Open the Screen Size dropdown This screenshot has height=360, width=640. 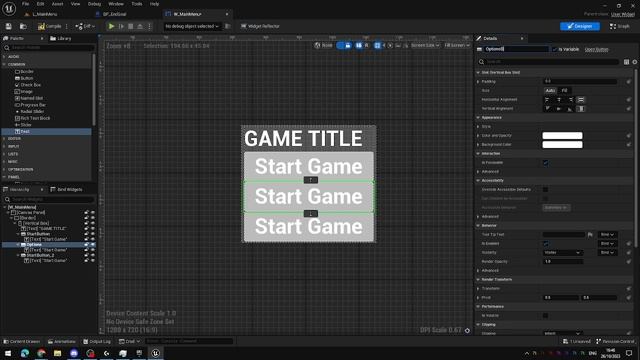pos(425,45)
